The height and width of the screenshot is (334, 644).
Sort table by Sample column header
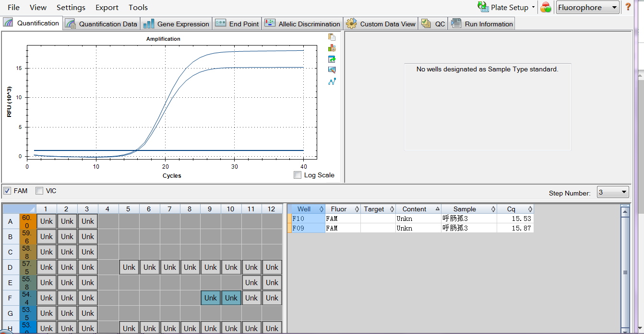[469, 209]
